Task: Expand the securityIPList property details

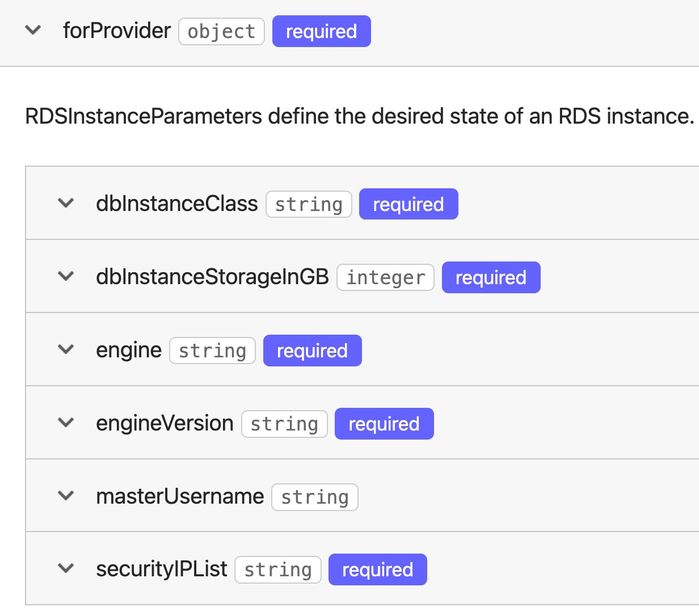Action: 66,569
